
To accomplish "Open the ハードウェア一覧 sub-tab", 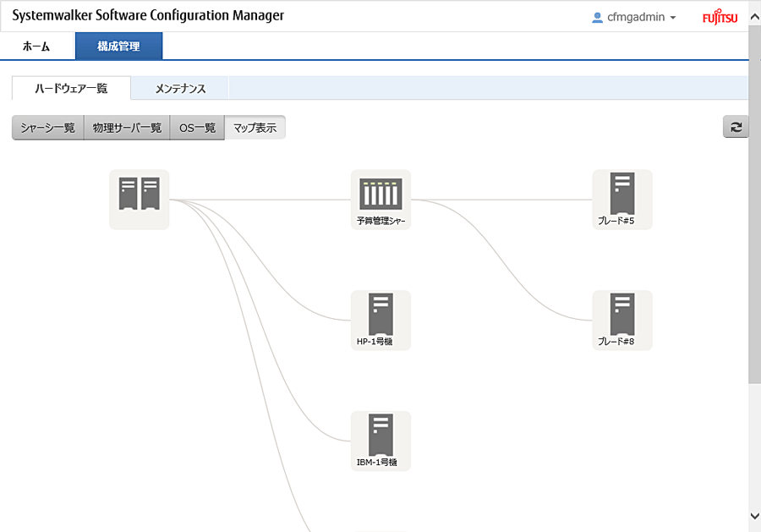I will 71,88.
